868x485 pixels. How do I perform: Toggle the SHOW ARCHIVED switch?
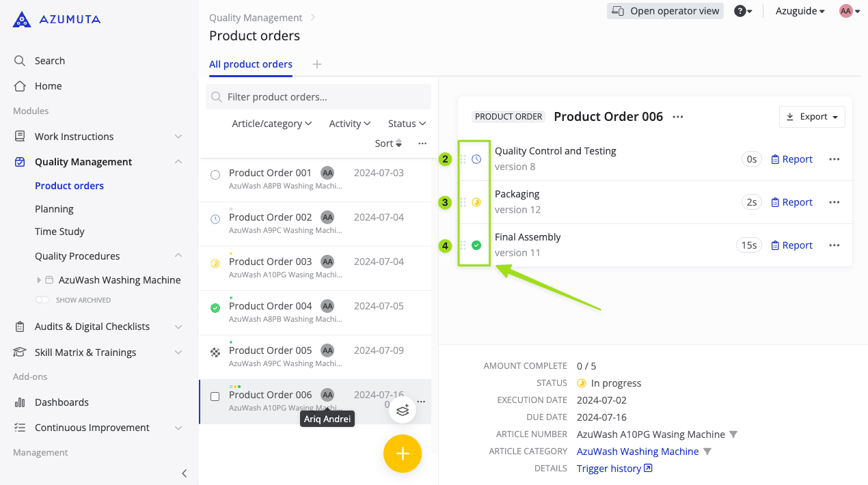pyautogui.click(x=41, y=299)
